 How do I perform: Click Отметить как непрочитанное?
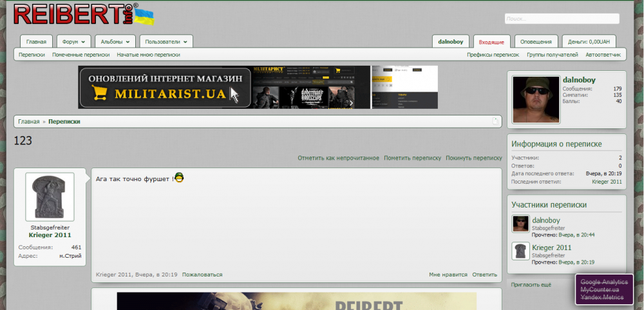coord(339,158)
